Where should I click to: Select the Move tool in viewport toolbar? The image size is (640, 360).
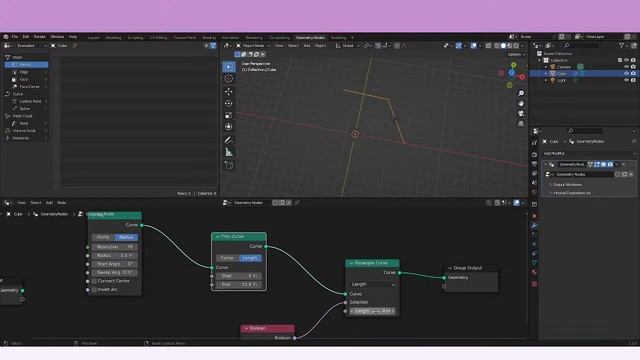click(x=229, y=91)
